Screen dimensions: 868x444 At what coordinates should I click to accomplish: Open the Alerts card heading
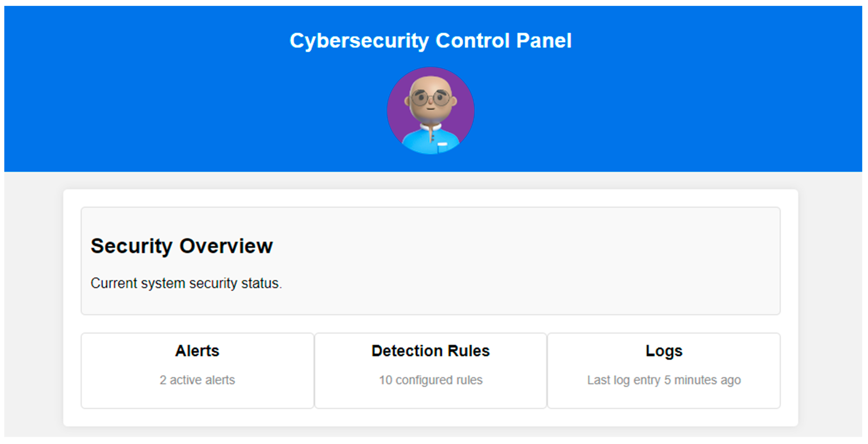[x=197, y=351]
